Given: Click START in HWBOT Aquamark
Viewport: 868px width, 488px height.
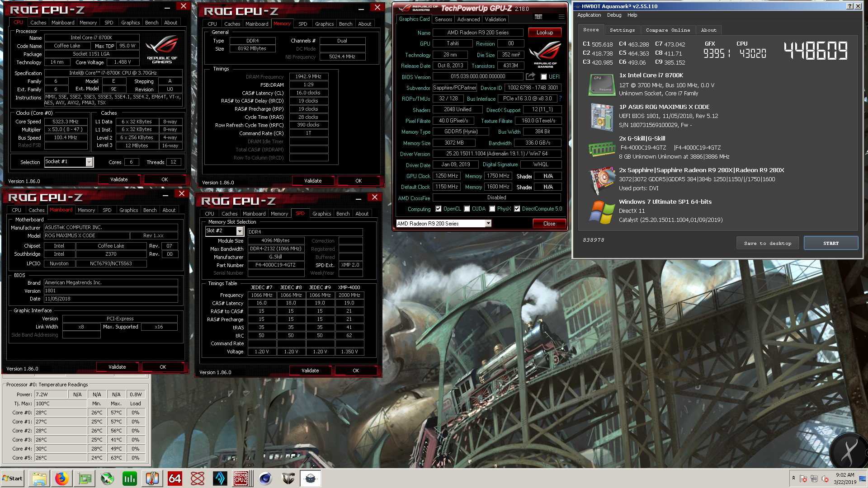Looking at the screenshot, I should click(830, 243).
